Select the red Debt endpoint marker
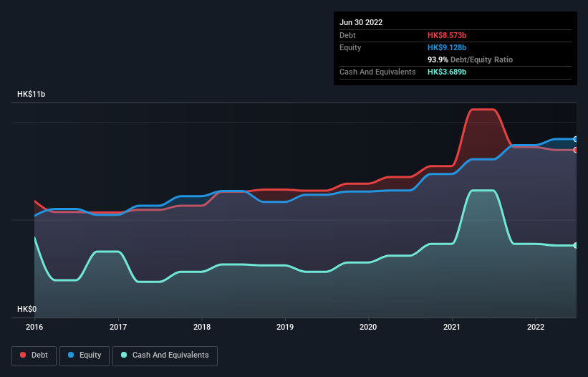Viewport: 588px width, 377px height. [576, 150]
